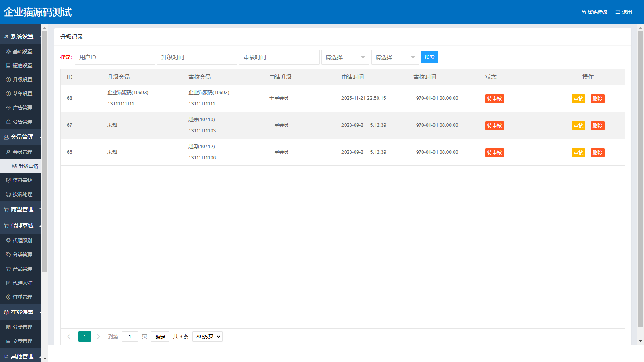Open the 20 条/页 page size selector

coord(207,337)
